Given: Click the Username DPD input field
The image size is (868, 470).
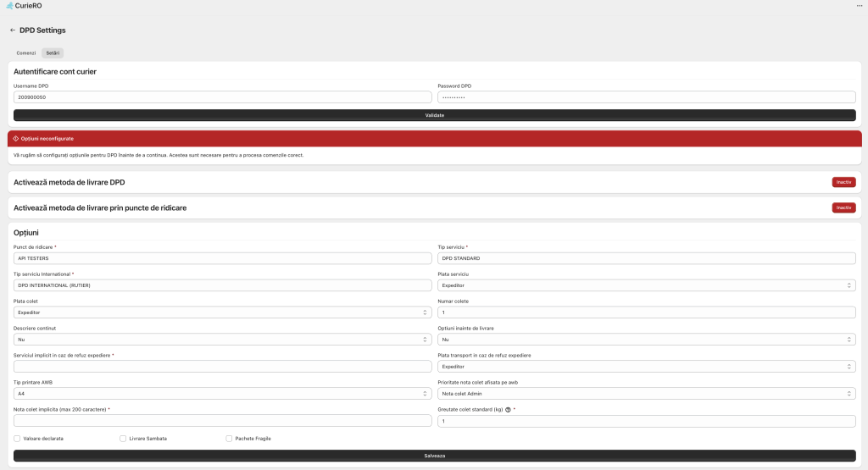Looking at the screenshot, I should click(x=223, y=97).
